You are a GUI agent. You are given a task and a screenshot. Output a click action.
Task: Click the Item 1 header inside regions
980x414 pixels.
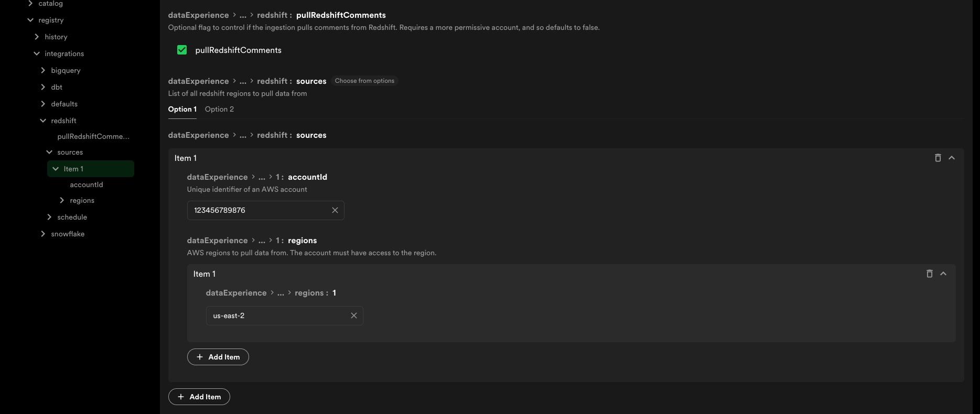click(204, 274)
